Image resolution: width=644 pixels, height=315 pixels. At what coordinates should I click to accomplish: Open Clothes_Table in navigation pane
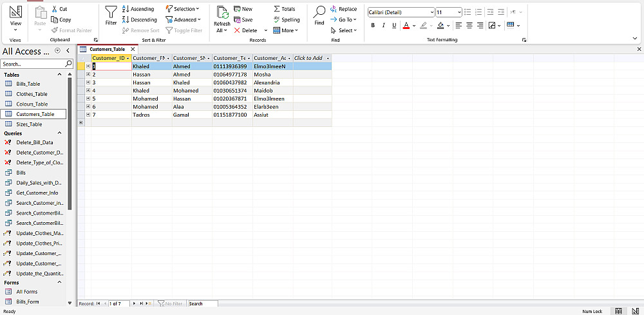tap(32, 93)
